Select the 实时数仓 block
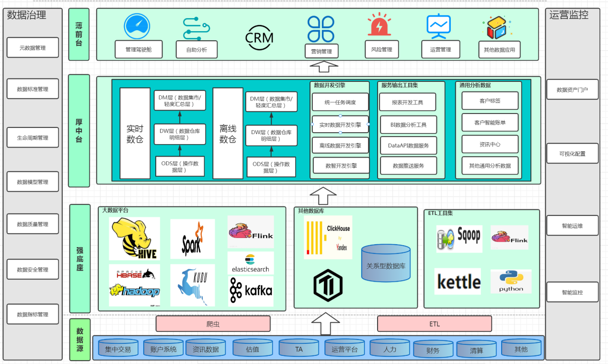This screenshot has height=364, width=608. coord(135,133)
